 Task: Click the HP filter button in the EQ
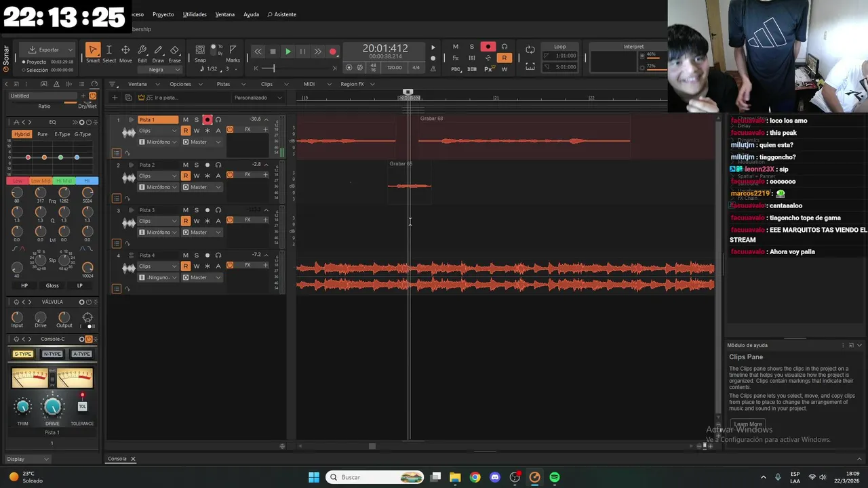point(24,285)
